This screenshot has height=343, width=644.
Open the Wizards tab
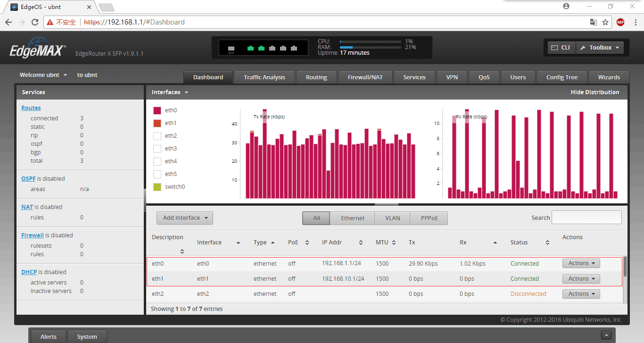point(609,77)
